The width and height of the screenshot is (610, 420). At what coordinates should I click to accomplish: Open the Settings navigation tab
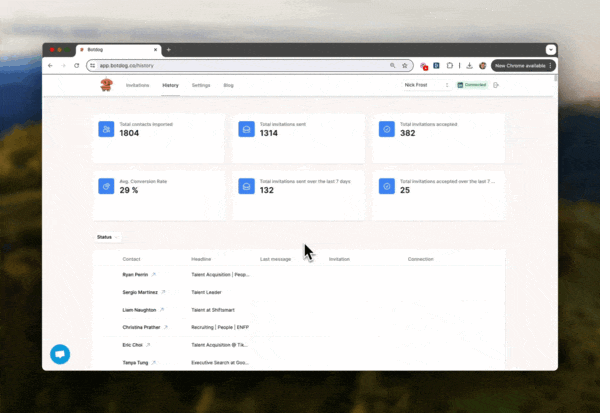pyautogui.click(x=201, y=85)
